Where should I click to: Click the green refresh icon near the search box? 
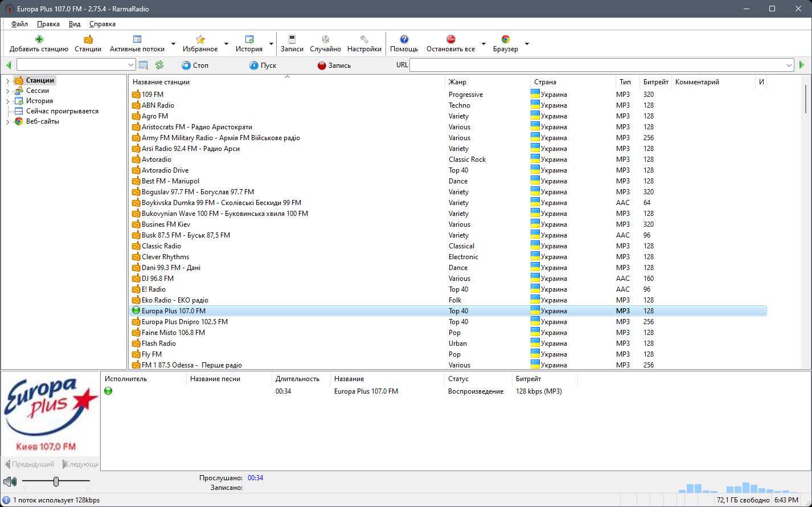click(x=159, y=64)
